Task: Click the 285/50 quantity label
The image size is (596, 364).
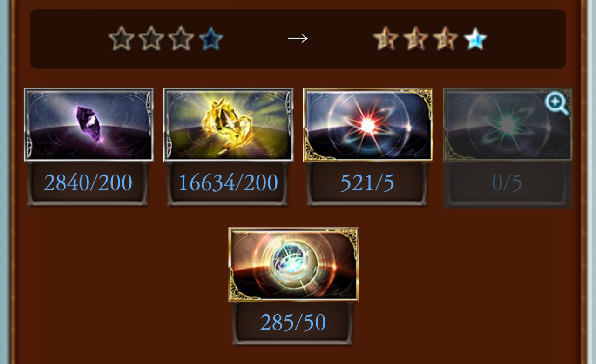Action: tap(293, 323)
